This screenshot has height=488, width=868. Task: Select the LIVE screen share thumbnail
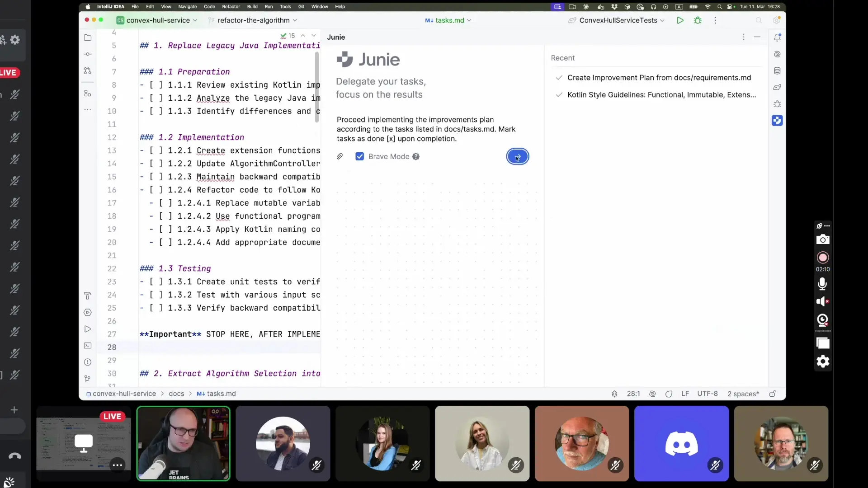pyautogui.click(x=84, y=443)
